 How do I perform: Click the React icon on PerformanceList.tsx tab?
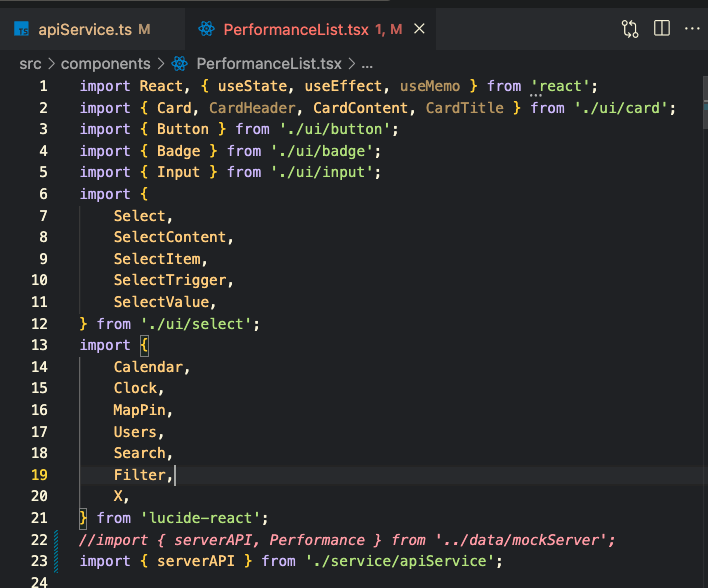[207, 29]
